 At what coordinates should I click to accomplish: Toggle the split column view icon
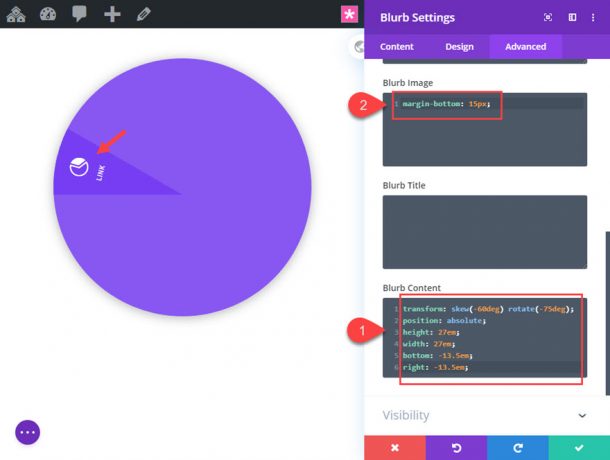point(572,18)
